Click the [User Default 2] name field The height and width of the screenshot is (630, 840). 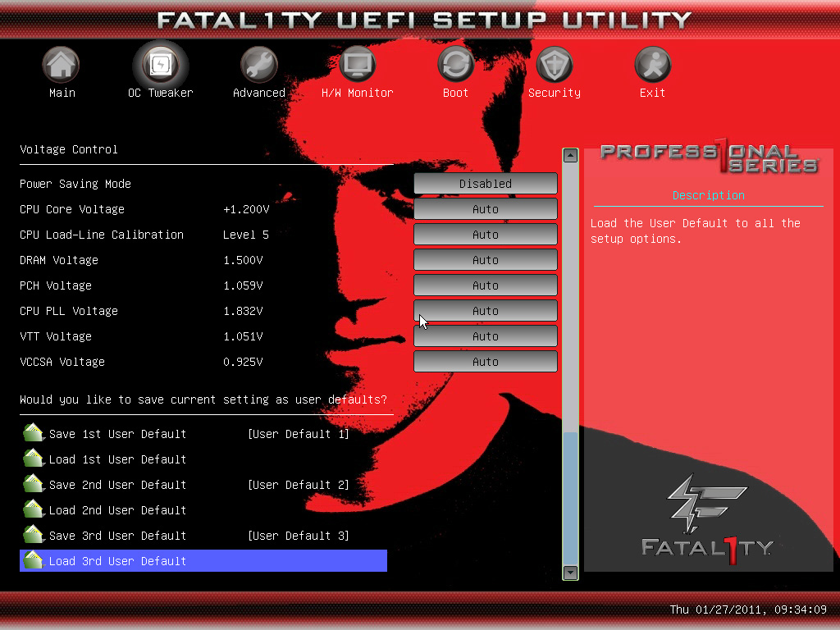click(x=299, y=484)
